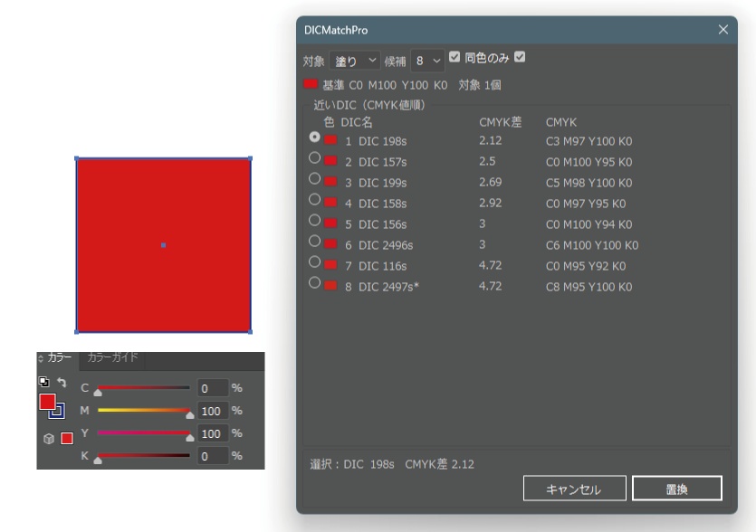This screenshot has width=756, height=532.
Task: Click the Y value field showing 100
Action: [213, 433]
